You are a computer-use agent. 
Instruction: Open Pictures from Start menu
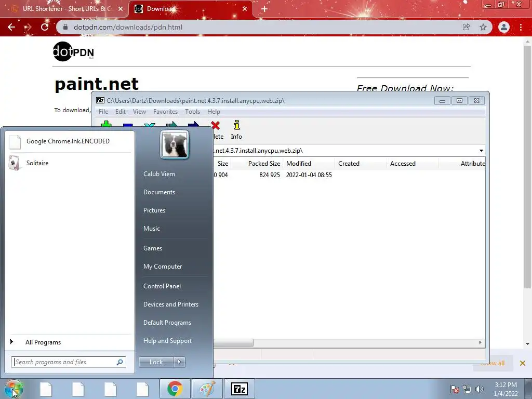(154, 210)
